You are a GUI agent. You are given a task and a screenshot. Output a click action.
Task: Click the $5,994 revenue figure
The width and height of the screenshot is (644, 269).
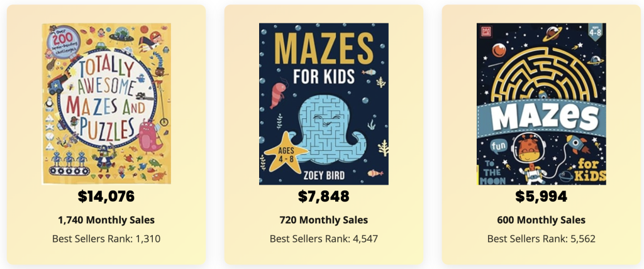[x=541, y=196]
